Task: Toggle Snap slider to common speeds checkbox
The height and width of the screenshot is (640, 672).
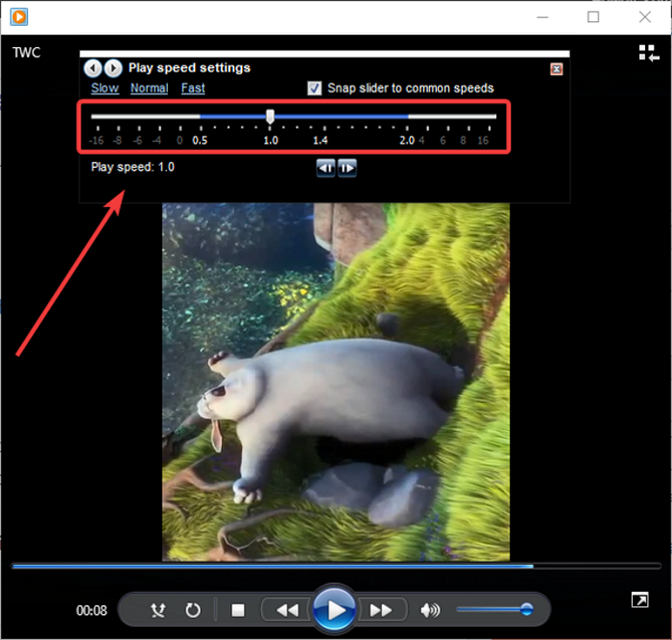Action: point(315,88)
